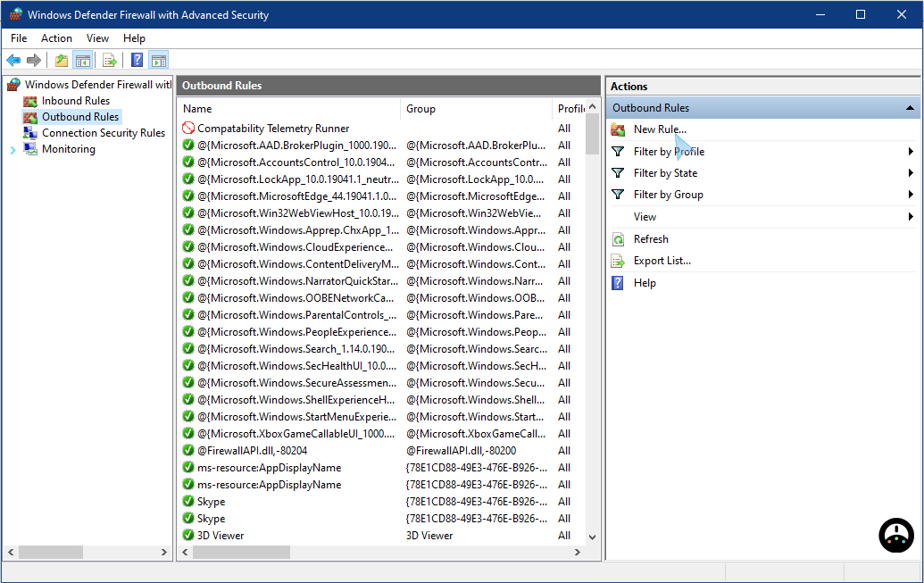Select the @{Microsoft.Windows.NarratorQuickStar... rule
Screen dimensions: 924x583
[x=297, y=281]
